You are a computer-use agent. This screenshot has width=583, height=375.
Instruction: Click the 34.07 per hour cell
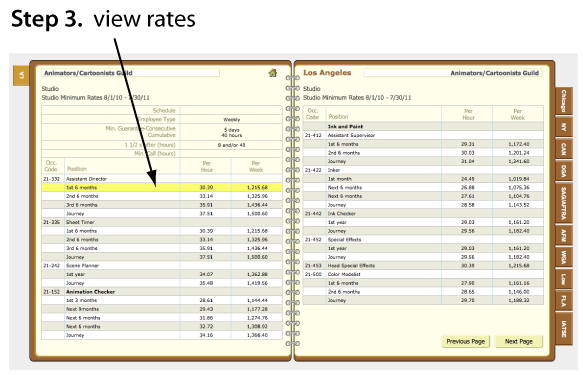click(206, 274)
